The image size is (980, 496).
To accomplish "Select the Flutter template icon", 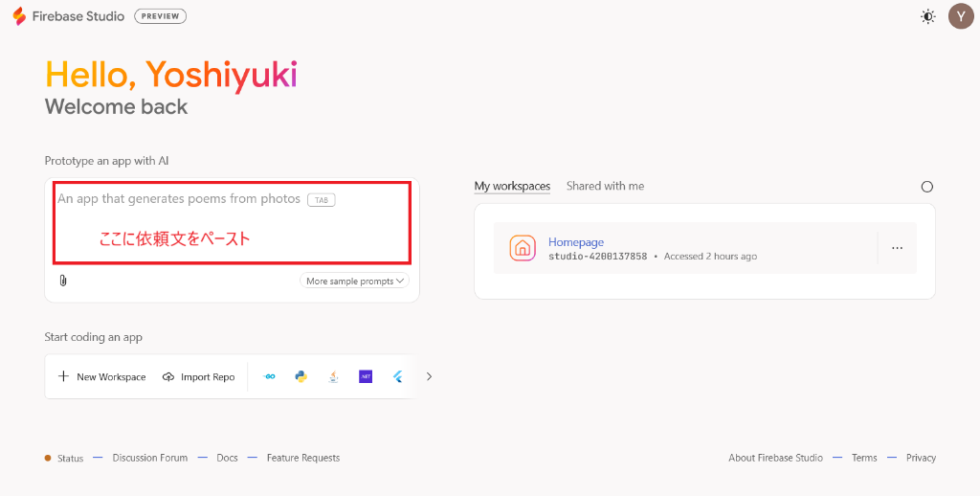I will click(397, 376).
